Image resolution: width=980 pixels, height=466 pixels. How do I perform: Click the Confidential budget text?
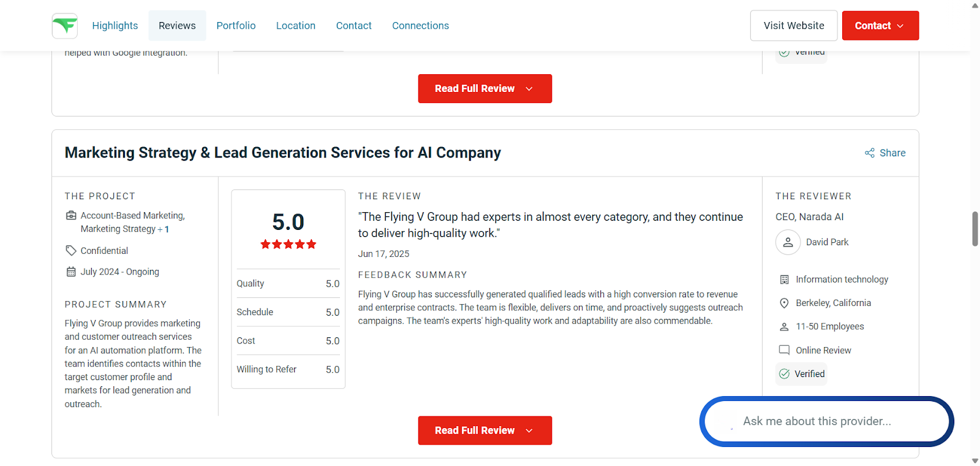point(105,251)
